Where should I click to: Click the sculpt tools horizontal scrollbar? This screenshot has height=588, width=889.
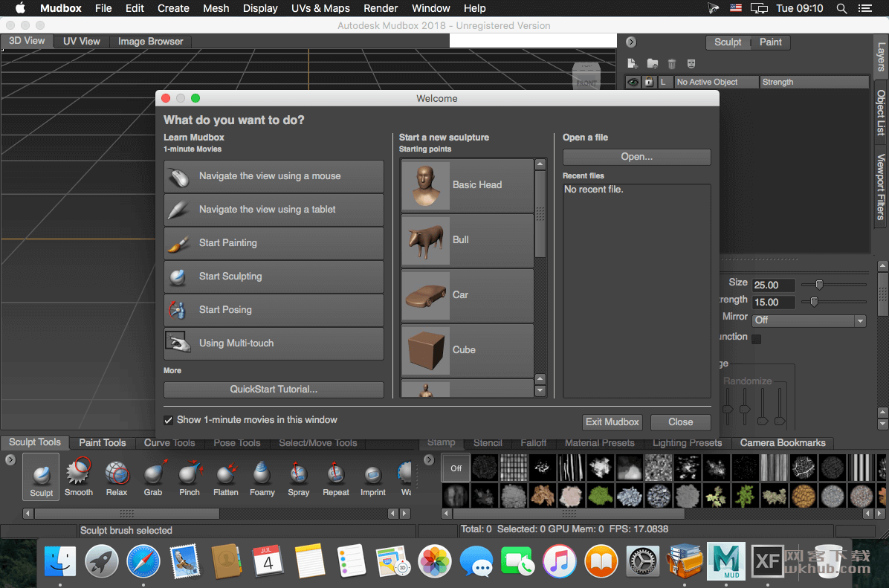(x=126, y=514)
